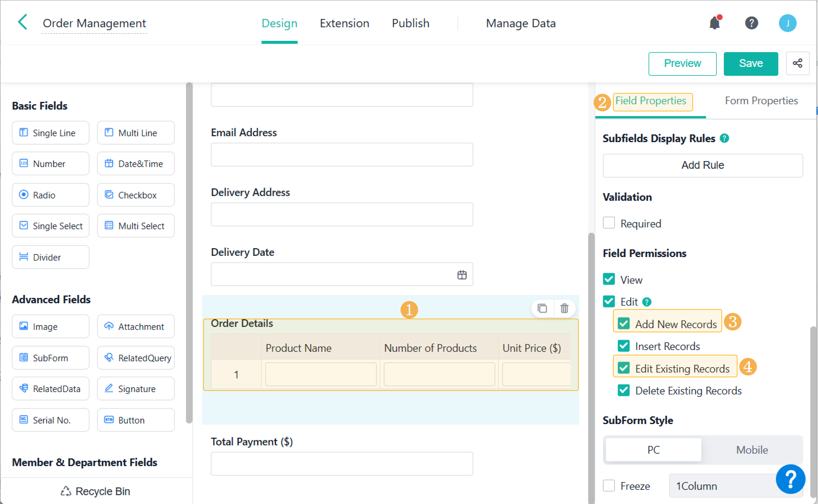Viewport: 818px width, 504px height.
Task: Duplicate the Order Details subform with copy icon
Action: click(542, 308)
